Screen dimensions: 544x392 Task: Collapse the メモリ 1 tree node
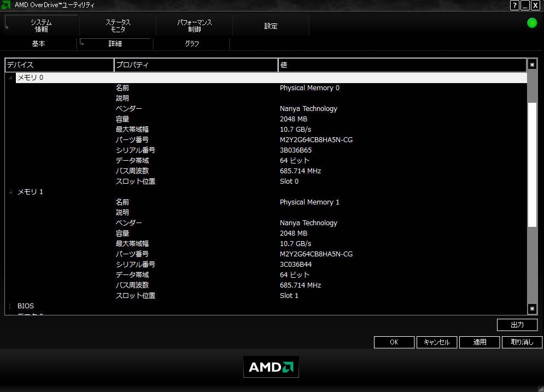pos(10,192)
